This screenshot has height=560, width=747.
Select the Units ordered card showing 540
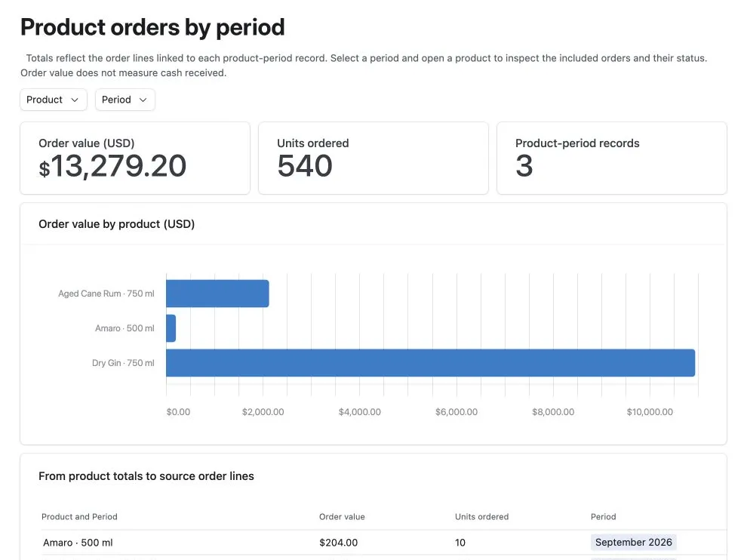373,158
